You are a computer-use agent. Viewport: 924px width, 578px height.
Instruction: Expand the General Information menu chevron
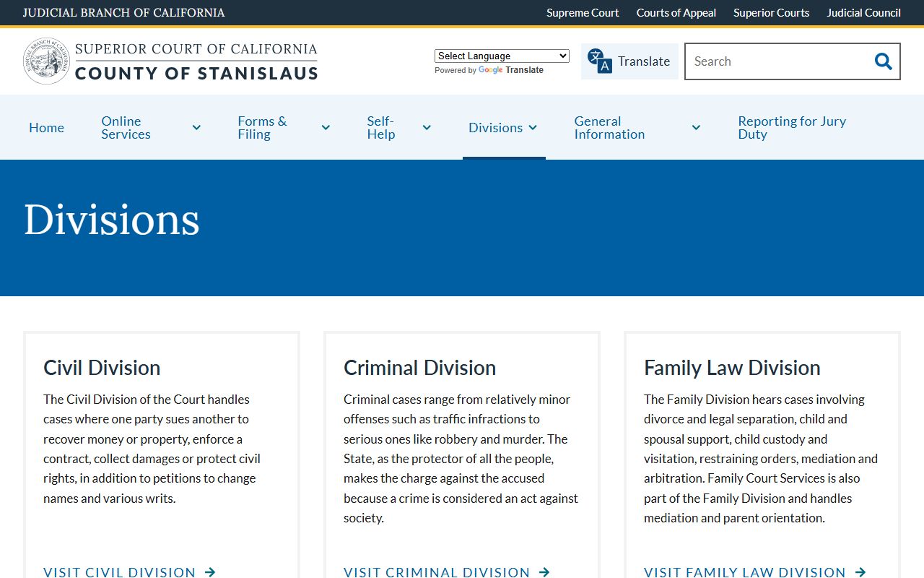(x=696, y=128)
